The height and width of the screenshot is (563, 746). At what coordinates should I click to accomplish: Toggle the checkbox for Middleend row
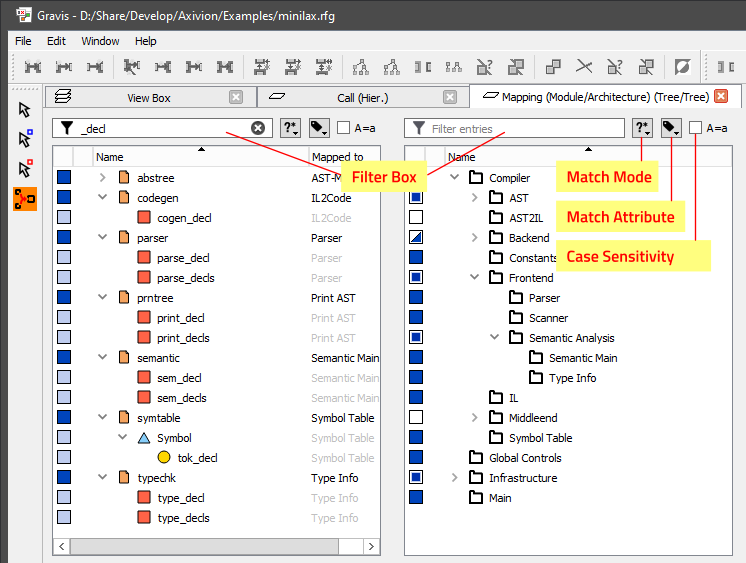tap(416, 417)
